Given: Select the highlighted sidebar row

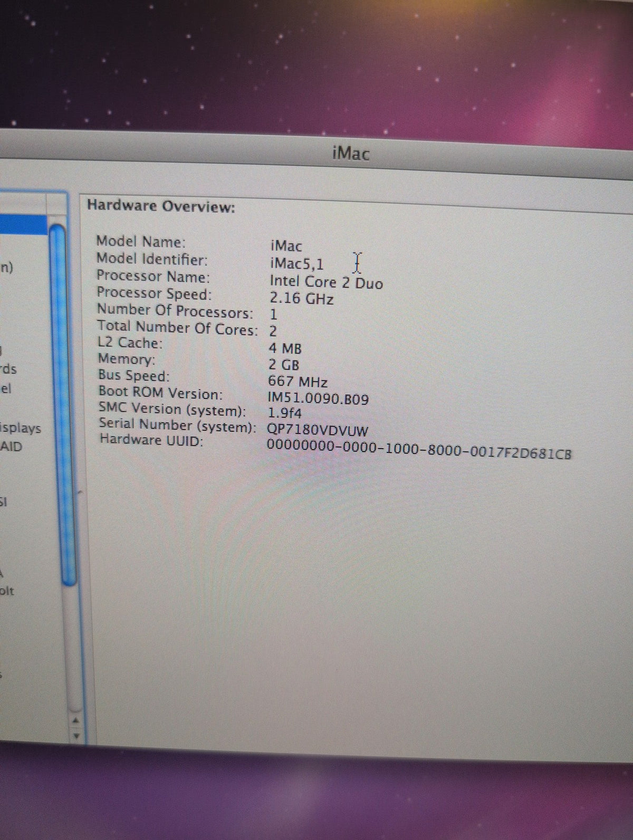Looking at the screenshot, I should click(24, 225).
